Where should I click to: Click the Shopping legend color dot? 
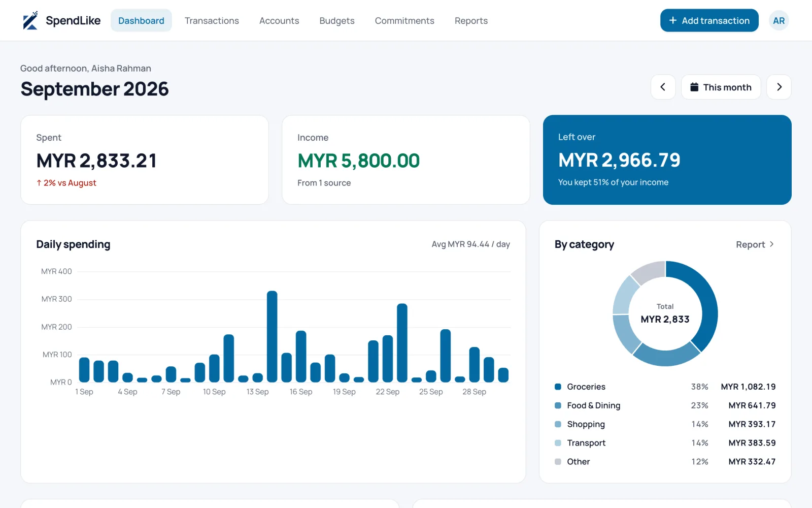[x=558, y=424]
